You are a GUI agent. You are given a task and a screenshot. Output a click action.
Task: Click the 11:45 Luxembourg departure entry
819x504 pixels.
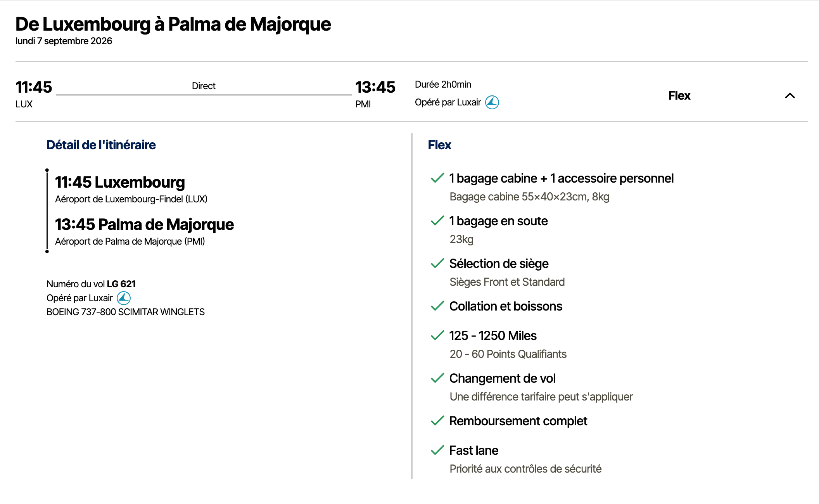point(120,182)
